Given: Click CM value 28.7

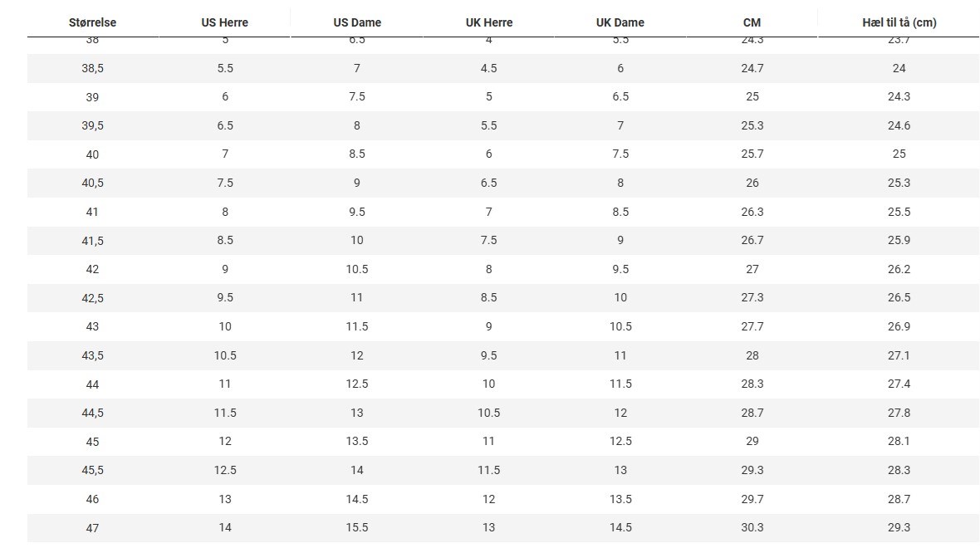Looking at the screenshot, I should (752, 413).
